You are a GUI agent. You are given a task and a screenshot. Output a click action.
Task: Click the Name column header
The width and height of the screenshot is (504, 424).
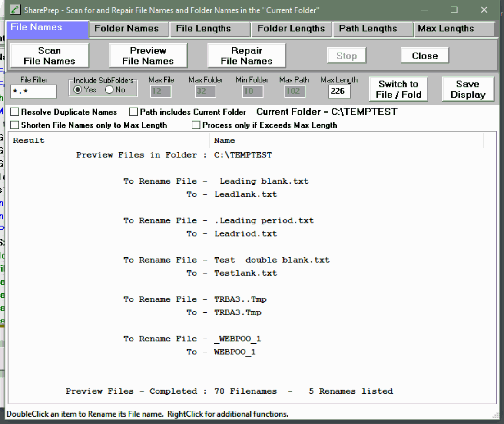tap(347, 141)
